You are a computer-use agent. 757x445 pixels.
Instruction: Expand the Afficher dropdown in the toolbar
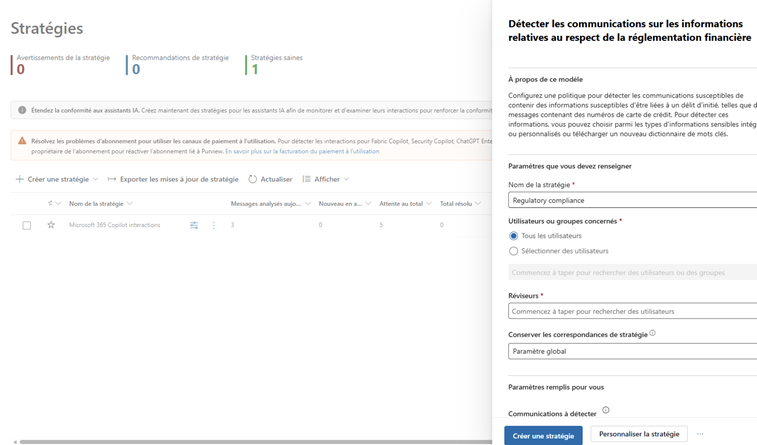point(326,179)
